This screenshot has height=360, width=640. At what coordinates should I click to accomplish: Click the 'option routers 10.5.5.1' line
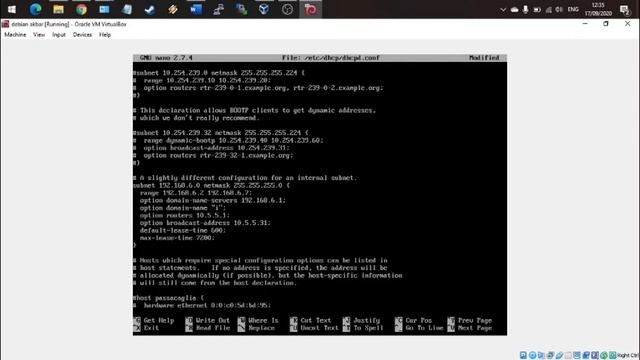[184, 215]
